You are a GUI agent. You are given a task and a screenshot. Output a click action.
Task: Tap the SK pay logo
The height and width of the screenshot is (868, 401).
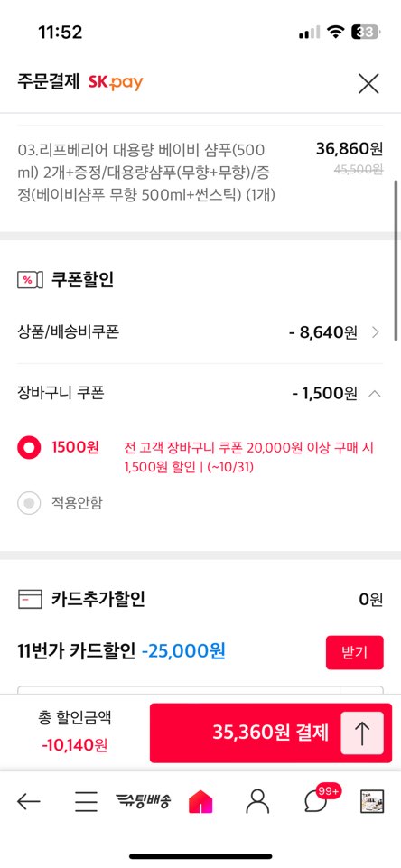[x=116, y=83]
